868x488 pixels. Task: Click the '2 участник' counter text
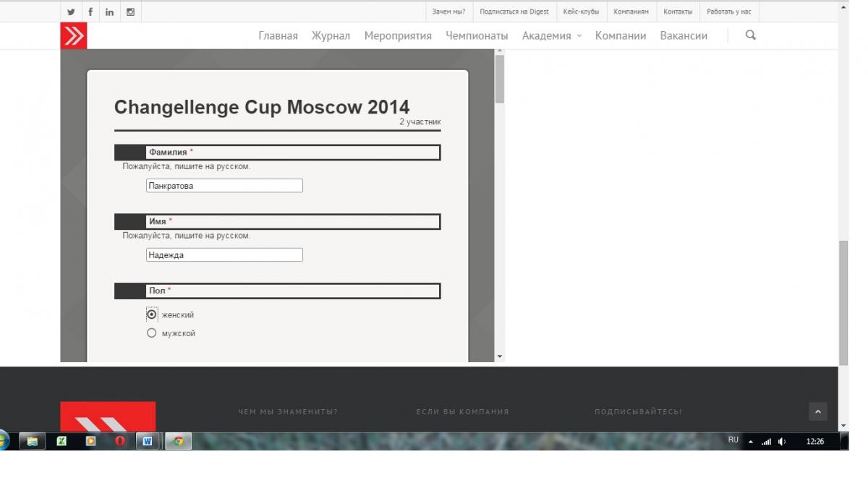pos(420,121)
